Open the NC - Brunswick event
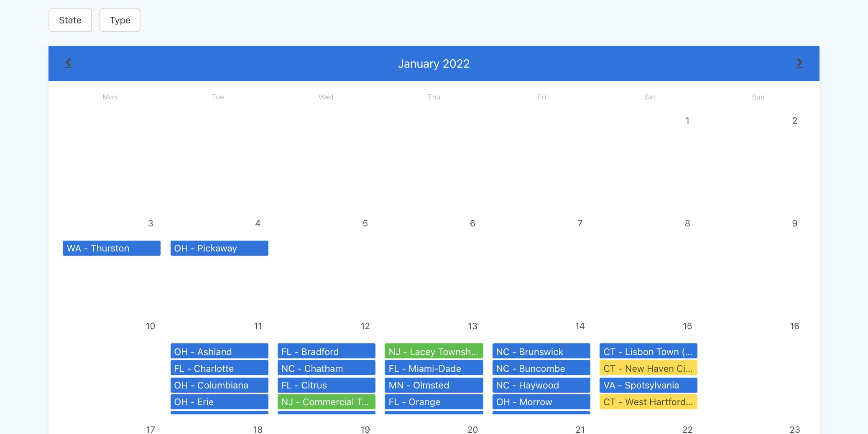Image resolution: width=868 pixels, height=434 pixels. click(541, 351)
